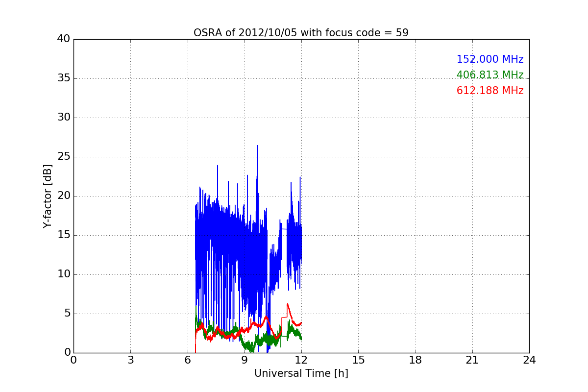Click y-axis tick value '40'
The width and height of the screenshot is (588, 392).
pyautogui.click(x=64, y=39)
